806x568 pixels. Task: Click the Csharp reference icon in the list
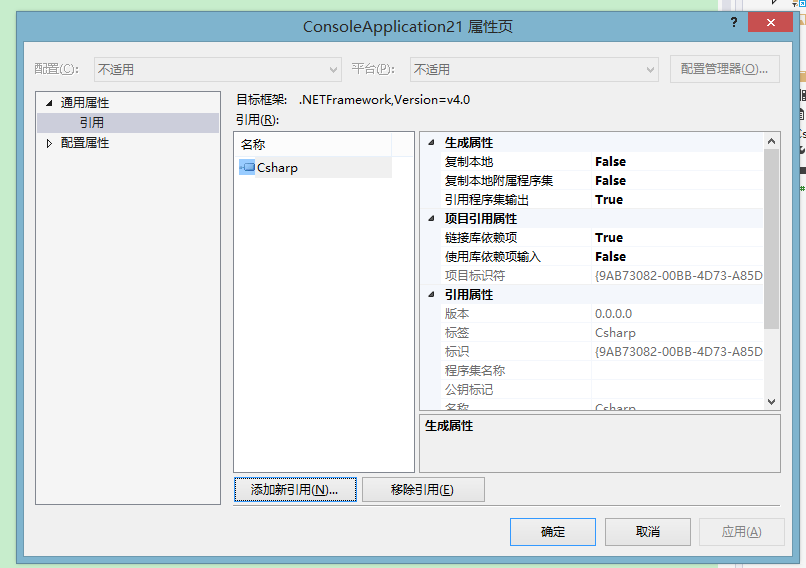click(x=247, y=168)
